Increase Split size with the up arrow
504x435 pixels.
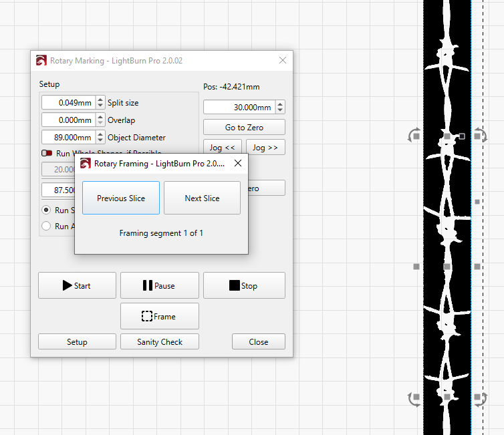100,100
